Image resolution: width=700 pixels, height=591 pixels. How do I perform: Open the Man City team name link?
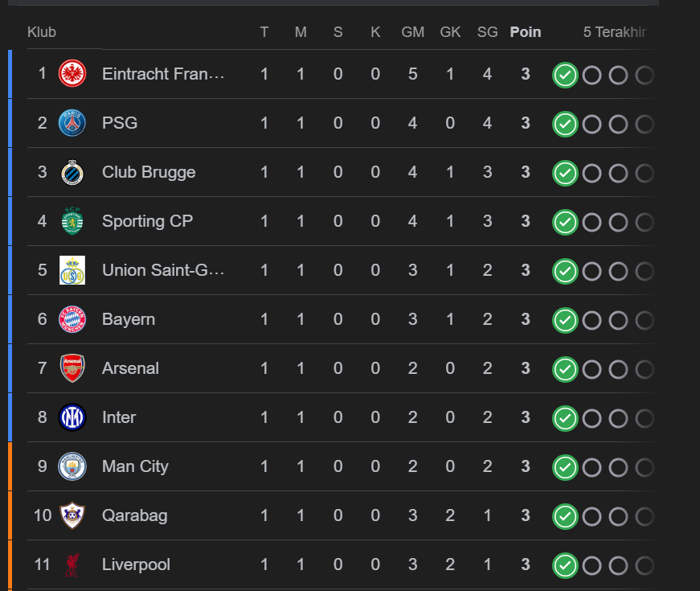point(135,466)
